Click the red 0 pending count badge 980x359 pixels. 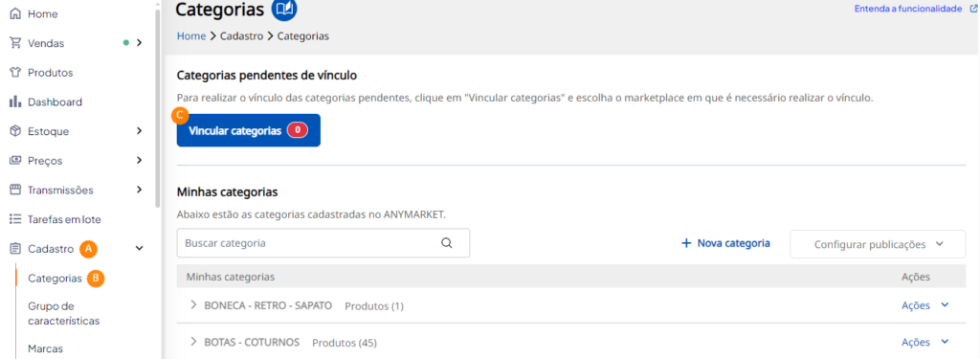[x=298, y=130]
